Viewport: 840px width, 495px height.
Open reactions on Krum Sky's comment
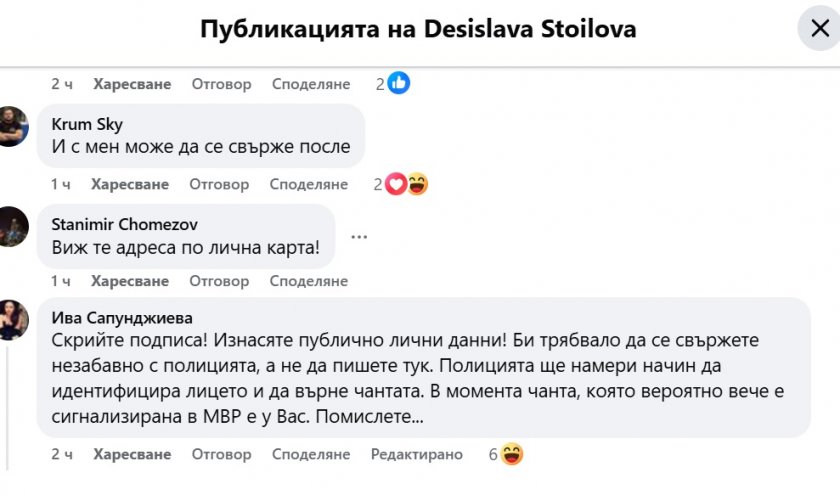(x=406, y=184)
